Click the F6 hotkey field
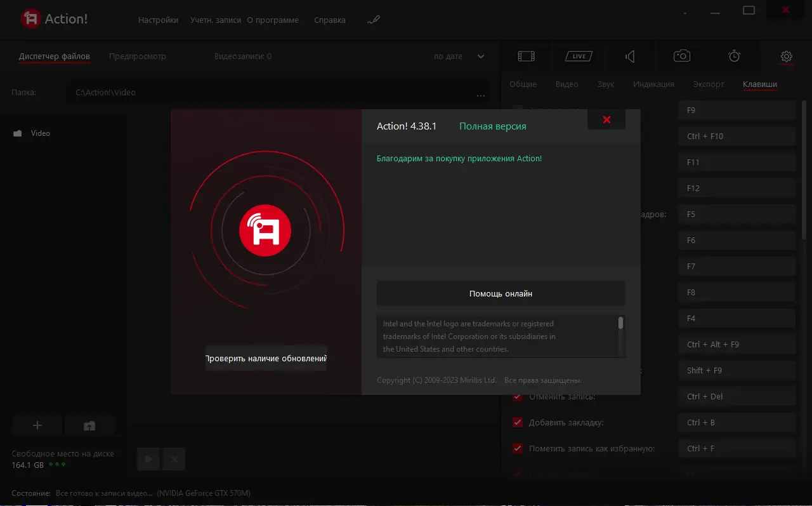The height and width of the screenshot is (506, 812). tap(737, 241)
